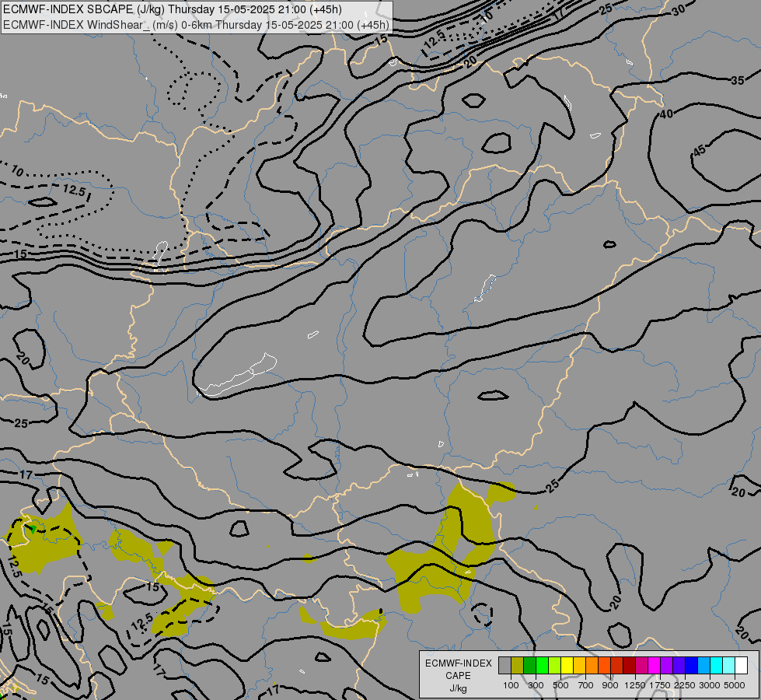Viewport: 761px width, 700px height.
Task: Select the yellow-green legend swatch
Action: pos(555,666)
